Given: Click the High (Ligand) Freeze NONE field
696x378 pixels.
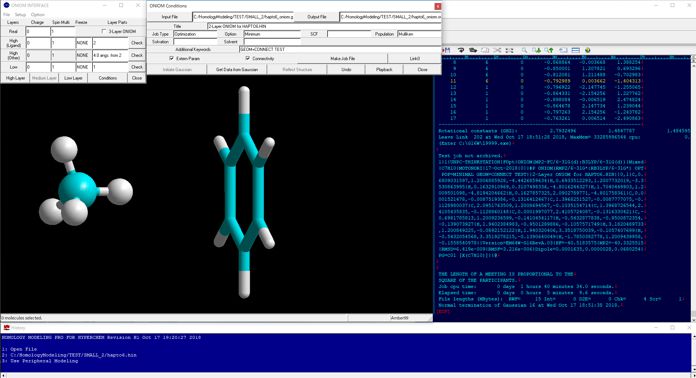Looking at the screenshot, I should (x=83, y=43).
